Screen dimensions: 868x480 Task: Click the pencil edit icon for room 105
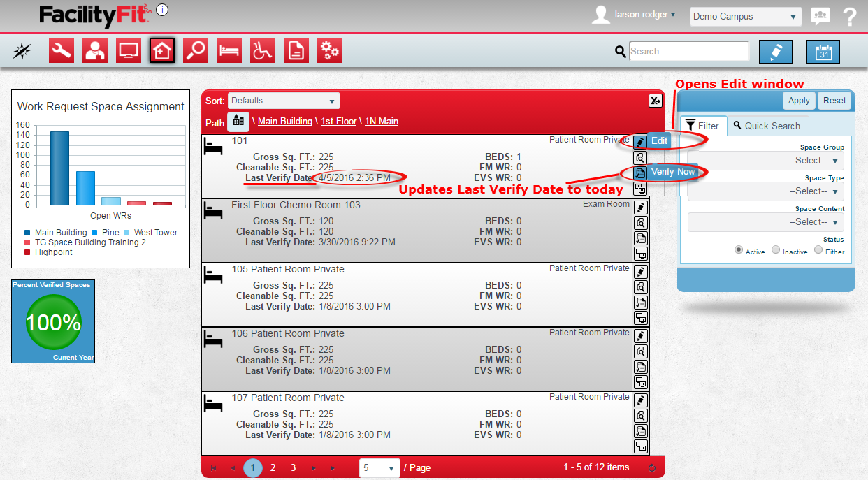[639, 272]
